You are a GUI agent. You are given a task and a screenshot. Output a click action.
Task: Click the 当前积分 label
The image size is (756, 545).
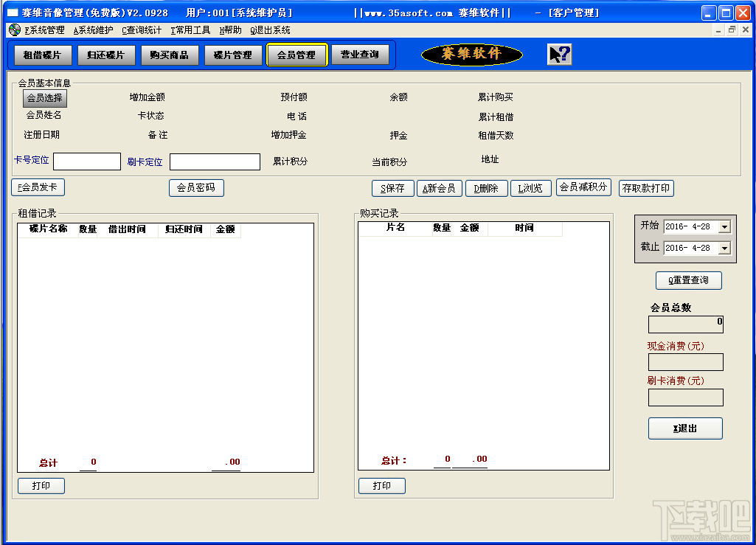[389, 162]
